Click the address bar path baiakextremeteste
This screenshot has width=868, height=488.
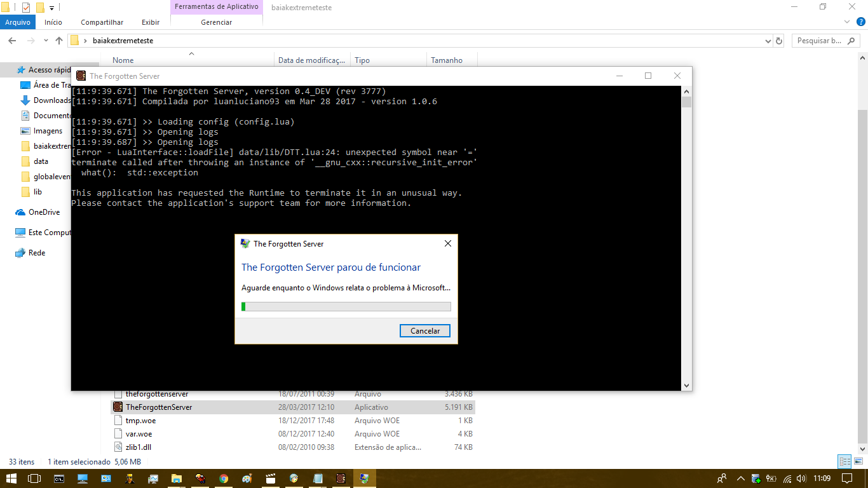click(x=123, y=41)
